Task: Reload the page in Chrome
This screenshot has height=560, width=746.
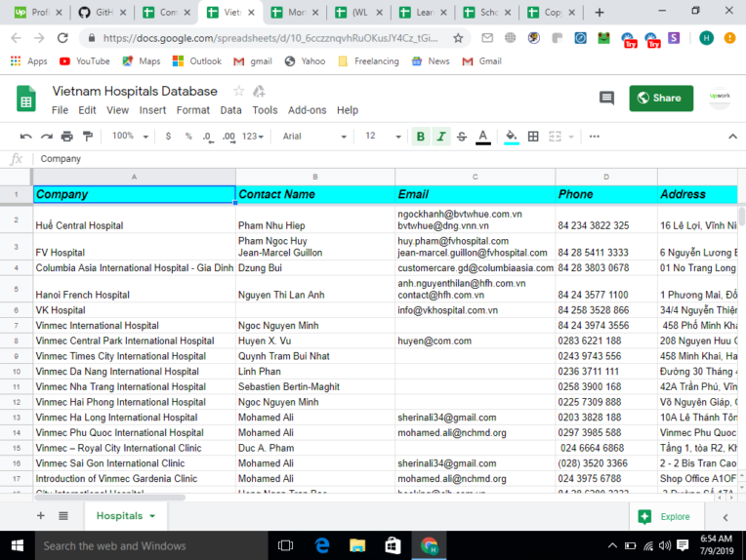Action: (x=62, y=38)
